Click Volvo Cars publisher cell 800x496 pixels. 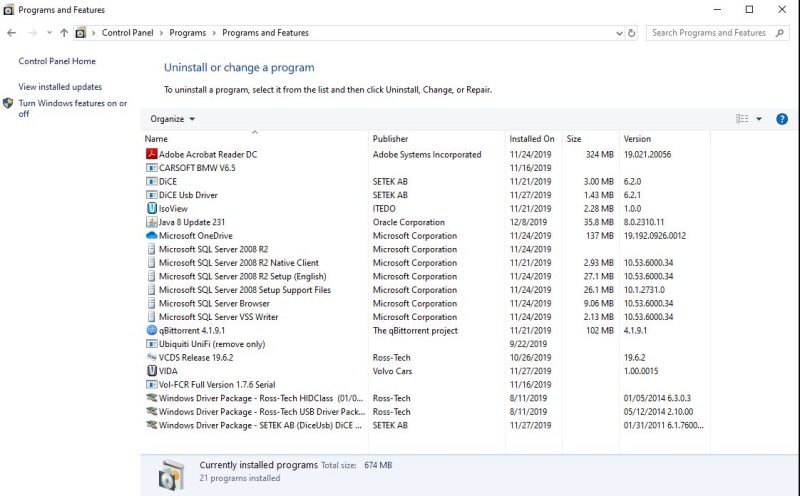(392, 371)
